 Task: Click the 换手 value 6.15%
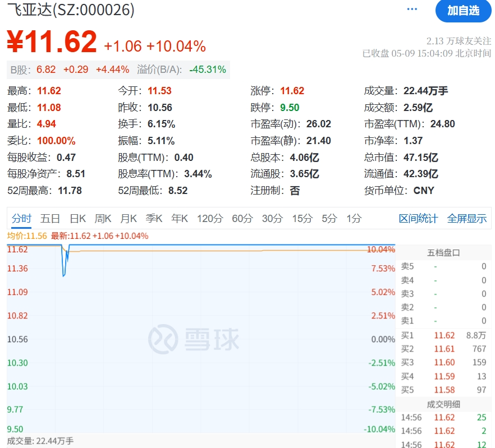[x=161, y=124]
